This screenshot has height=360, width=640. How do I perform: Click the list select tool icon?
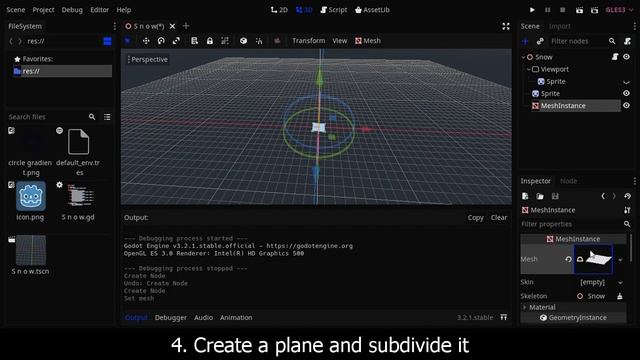click(194, 41)
